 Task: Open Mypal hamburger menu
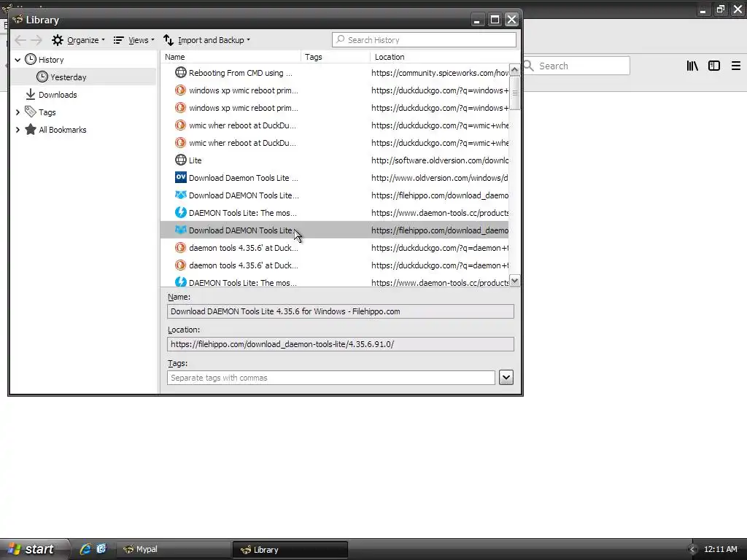(x=735, y=66)
